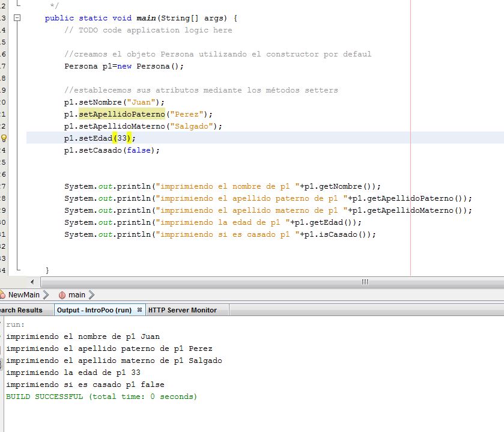
Task: Toggle a breakpoint in the gutter at line 21
Action: tap(4, 114)
